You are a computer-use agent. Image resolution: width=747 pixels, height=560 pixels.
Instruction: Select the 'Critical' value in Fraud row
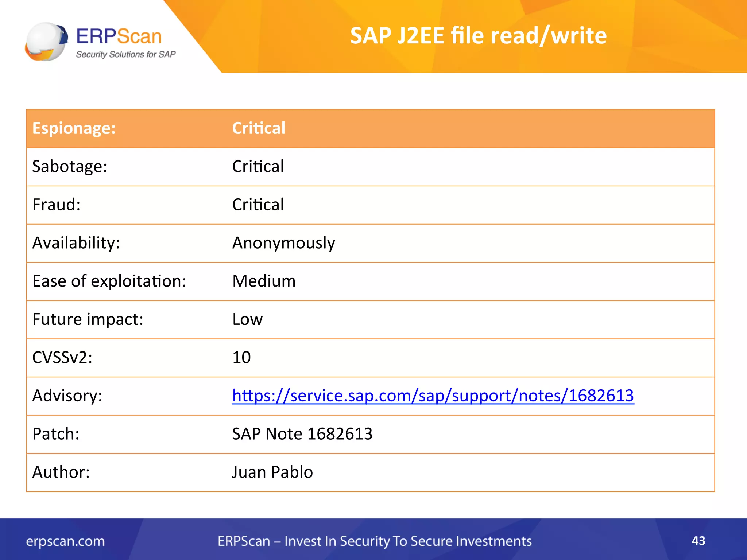tap(258, 205)
